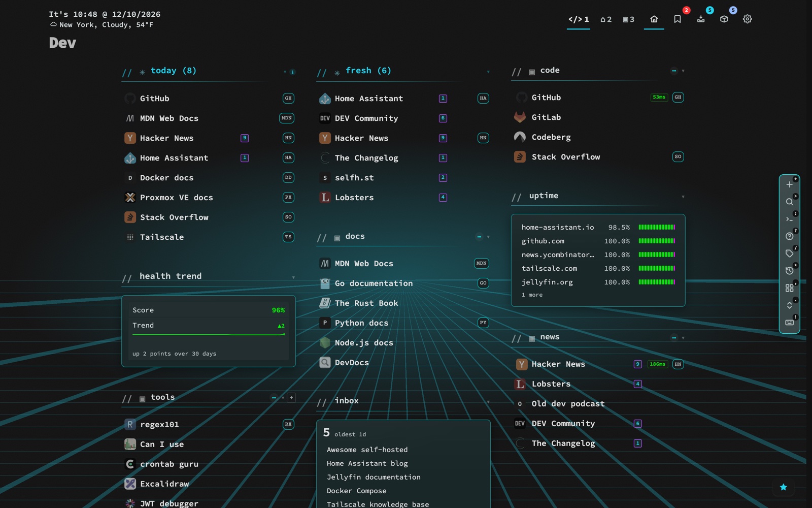Click the info icon beside today header
Screen dimensions: 812x508
click(293, 72)
